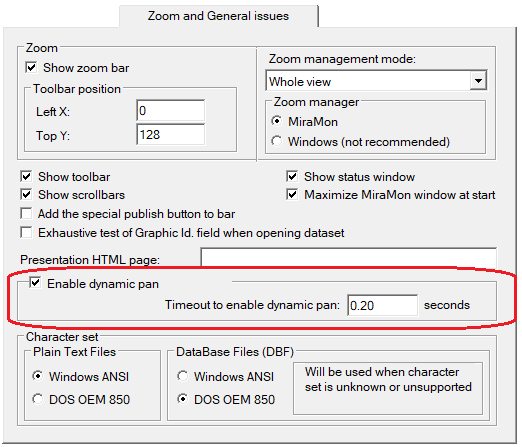Select Windows ANSI for DataBase Files (DBF)
522x447 pixels.
(x=183, y=376)
